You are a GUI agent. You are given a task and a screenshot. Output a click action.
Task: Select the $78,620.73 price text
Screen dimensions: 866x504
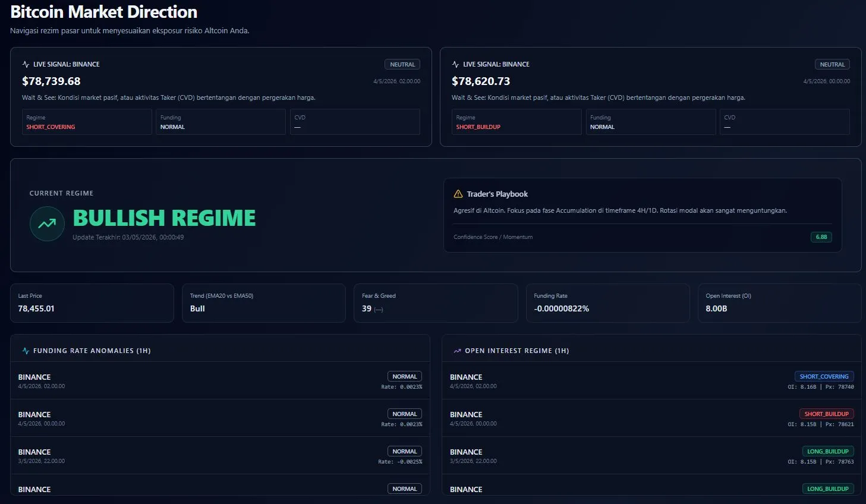481,81
